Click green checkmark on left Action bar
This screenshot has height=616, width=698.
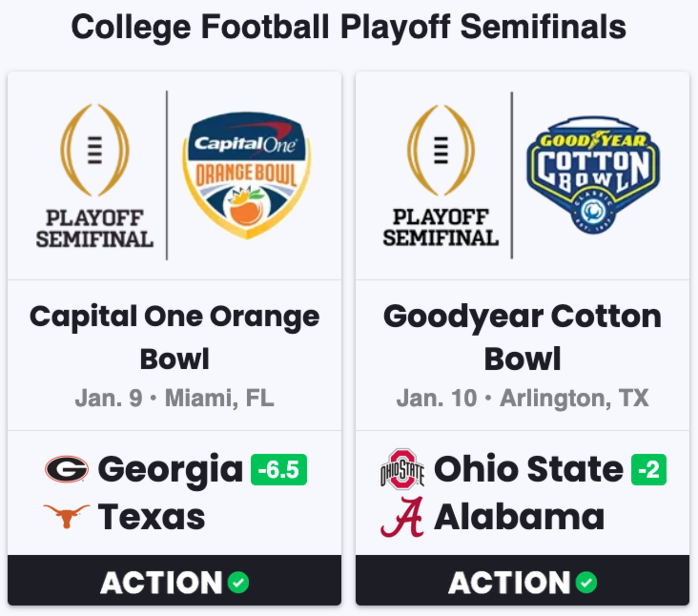tap(238, 582)
